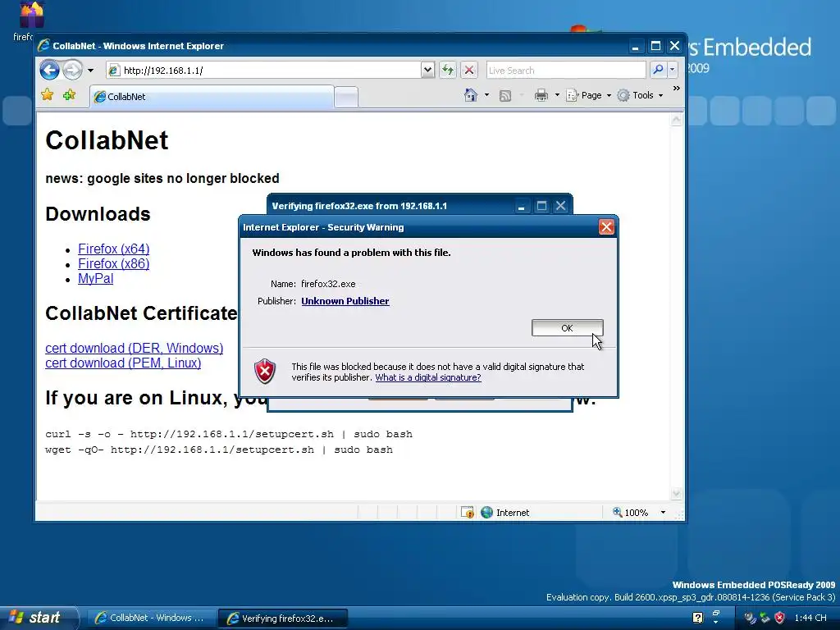Click cert download (PEM, Linux) link
Image resolution: width=840 pixels, height=630 pixels.
click(123, 363)
